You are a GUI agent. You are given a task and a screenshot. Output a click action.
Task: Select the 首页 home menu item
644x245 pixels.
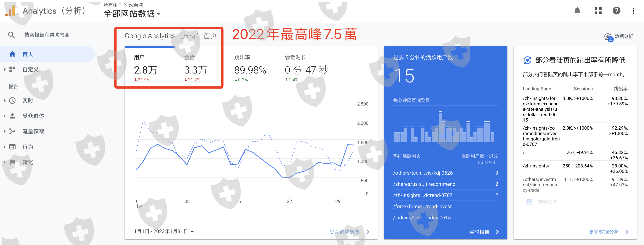pos(28,54)
